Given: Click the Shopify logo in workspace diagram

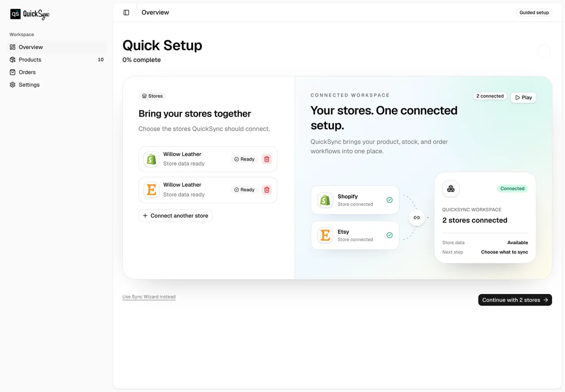Looking at the screenshot, I should pos(325,200).
